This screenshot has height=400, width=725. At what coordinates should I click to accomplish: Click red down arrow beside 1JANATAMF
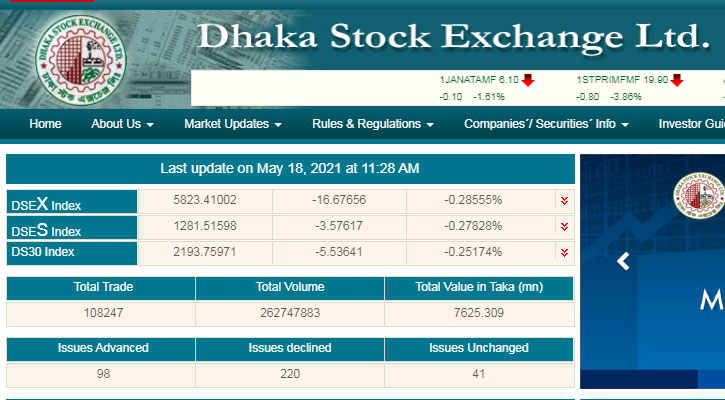tap(528, 81)
